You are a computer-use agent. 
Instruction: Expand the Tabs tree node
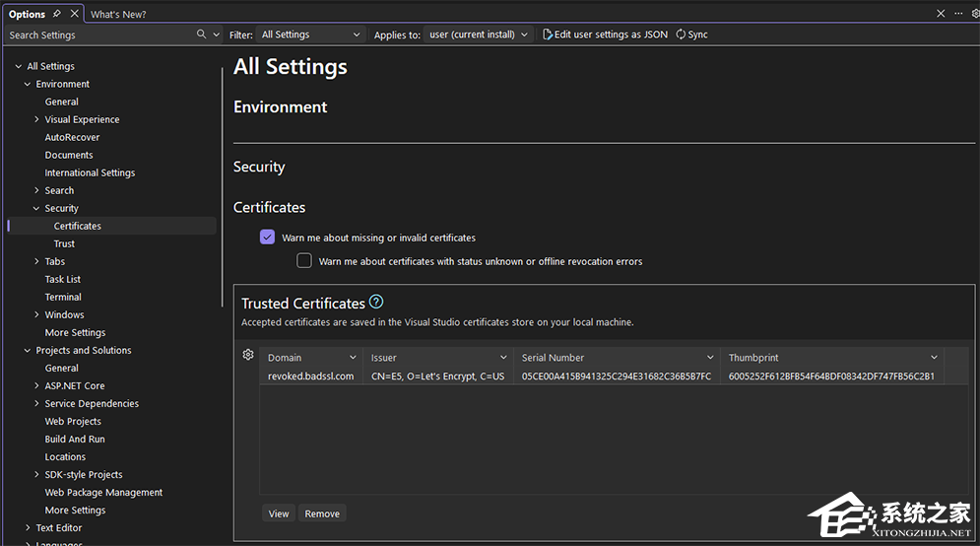pyautogui.click(x=36, y=261)
